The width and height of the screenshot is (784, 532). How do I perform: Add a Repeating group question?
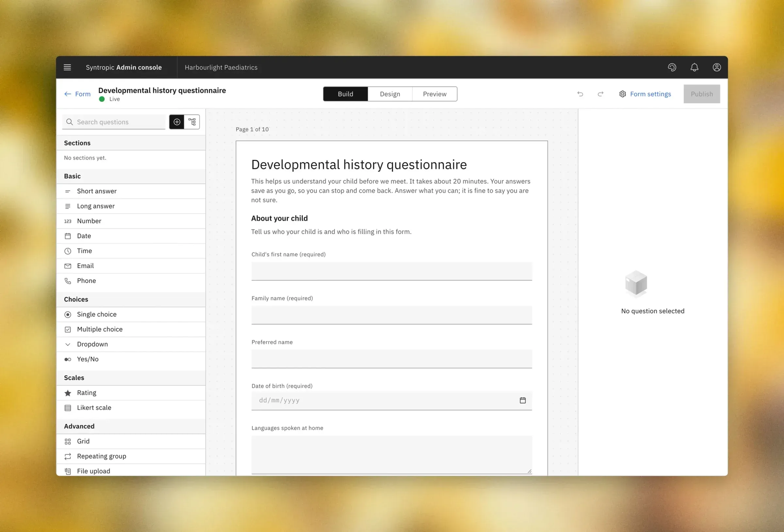[x=131, y=456]
